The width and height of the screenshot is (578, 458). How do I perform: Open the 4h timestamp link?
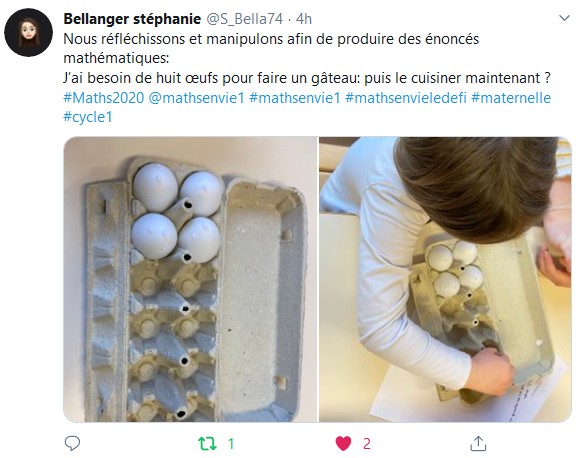[304, 19]
